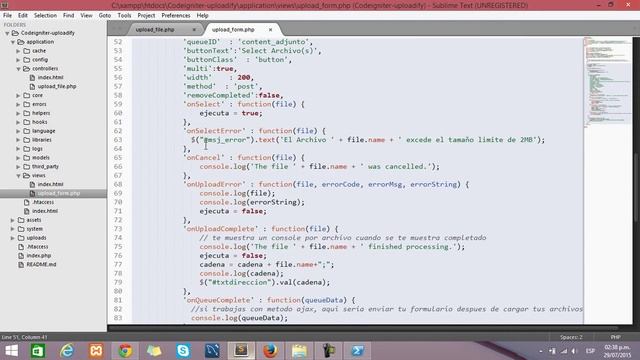Open the Selection menu
The width and height of the screenshot is (640, 360).
point(45,16)
